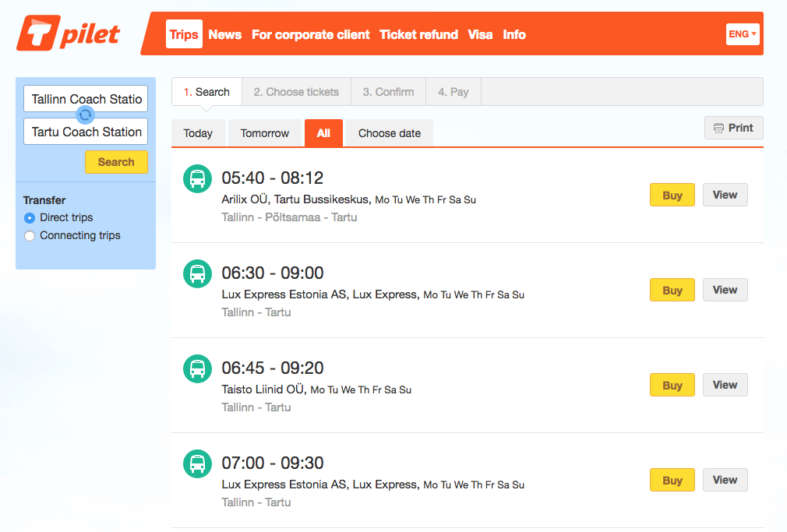
Task: View details of 06:45 - 09:20 trip
Action: (725, 385)
